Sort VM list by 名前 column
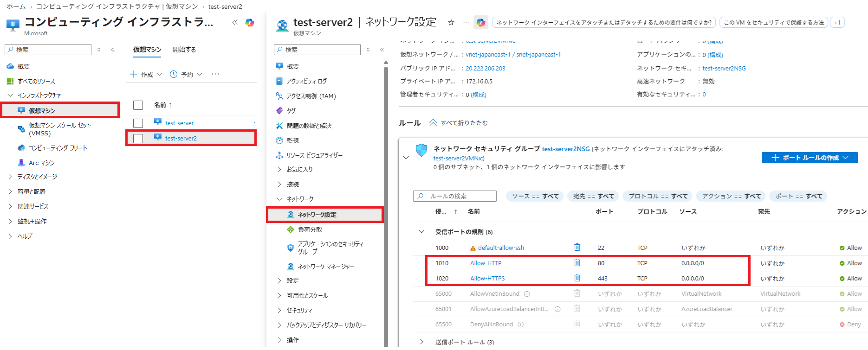This screenshot has height=350, width=868. coord(163,105)
